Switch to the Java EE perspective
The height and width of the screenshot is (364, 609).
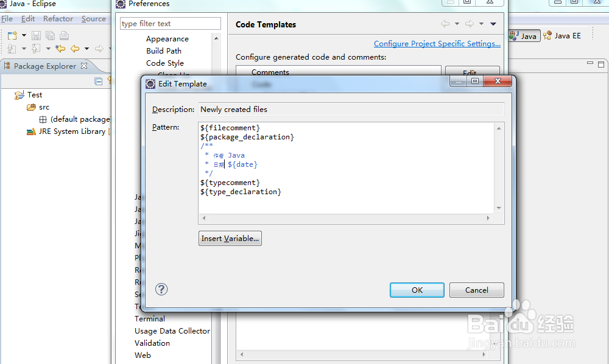562,36
